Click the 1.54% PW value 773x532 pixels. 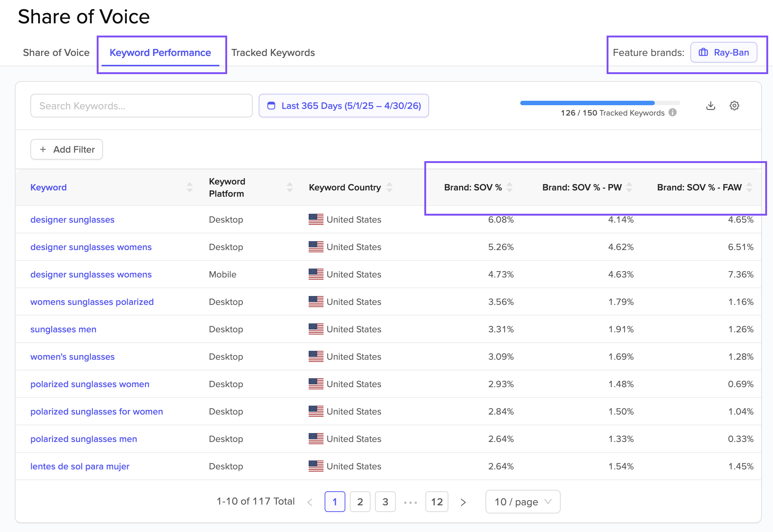(621, 466)
